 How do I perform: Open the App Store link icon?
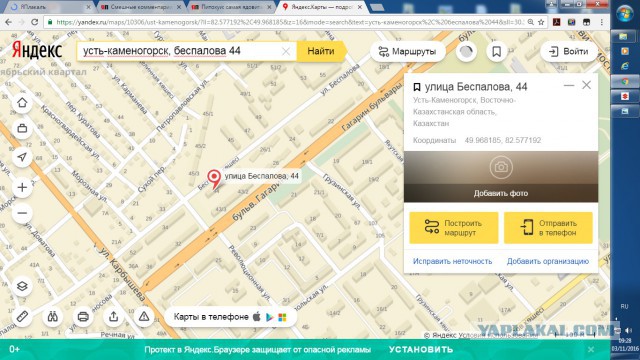pyautogui.click(x=257, y=317)
